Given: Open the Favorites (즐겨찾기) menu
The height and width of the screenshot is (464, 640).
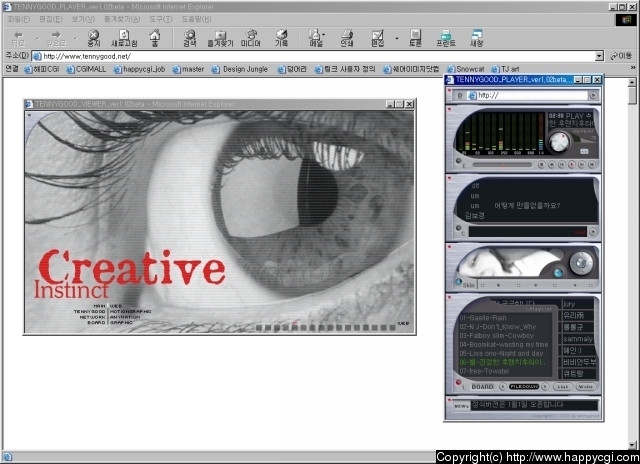Looking at the screenshot, I should (x=122, y=19).
